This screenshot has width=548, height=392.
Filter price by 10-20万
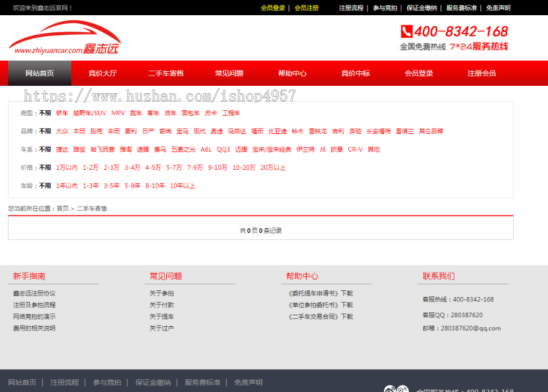click(x=244, y=168)
